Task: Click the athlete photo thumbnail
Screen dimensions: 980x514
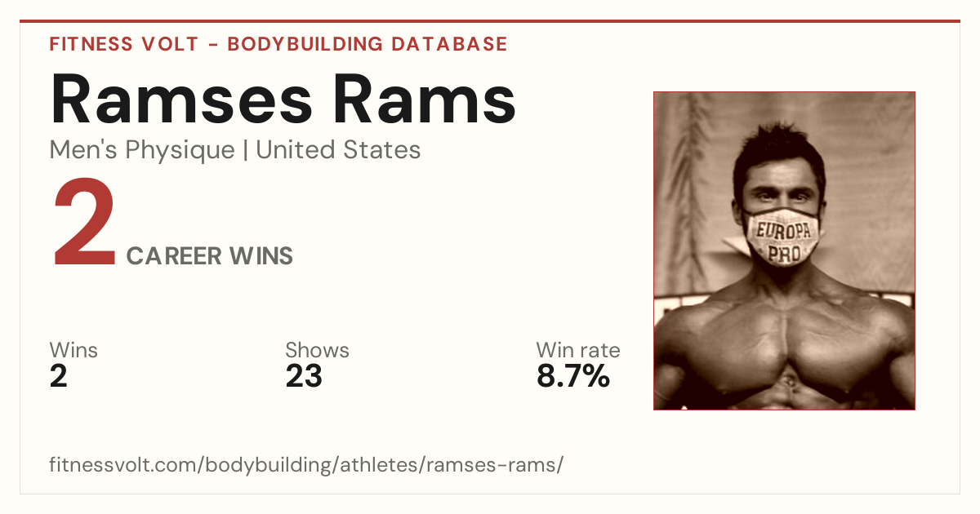Action: pyautogui.click(x=784, y=250)
